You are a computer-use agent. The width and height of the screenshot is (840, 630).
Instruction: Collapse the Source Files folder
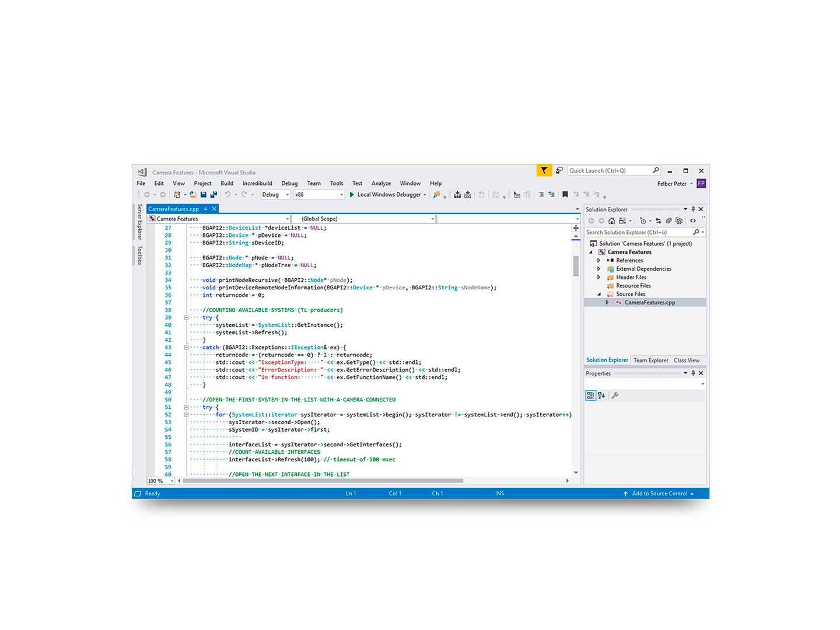point(598,294)
